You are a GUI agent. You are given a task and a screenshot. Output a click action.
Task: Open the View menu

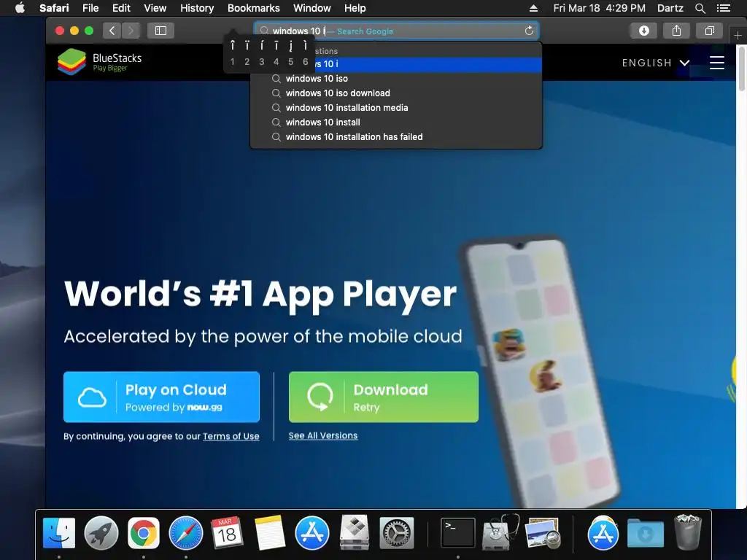pyautogui.click(x=155, y=8)
